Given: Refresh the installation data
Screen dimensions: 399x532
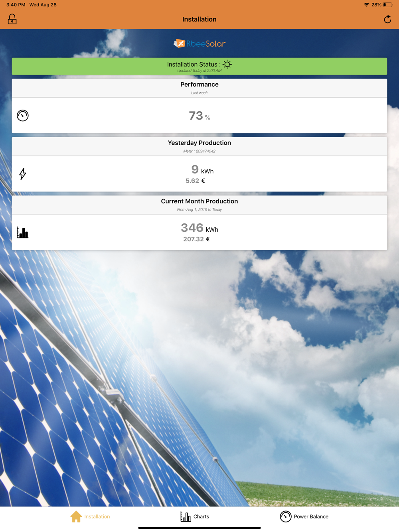Looking at the screenshot, I should click(387, 19).
